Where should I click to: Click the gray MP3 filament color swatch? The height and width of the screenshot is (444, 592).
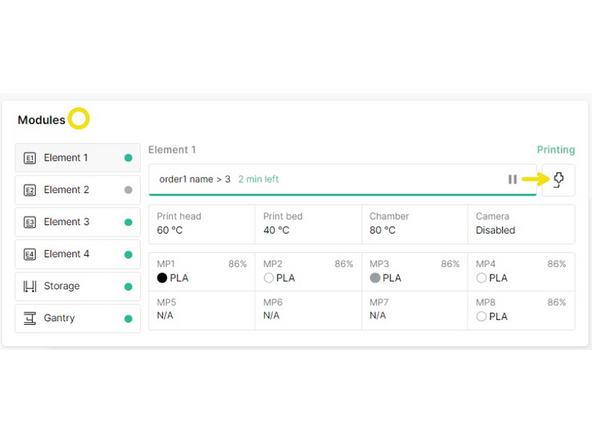pyautogui.click(x=375, y=278)
